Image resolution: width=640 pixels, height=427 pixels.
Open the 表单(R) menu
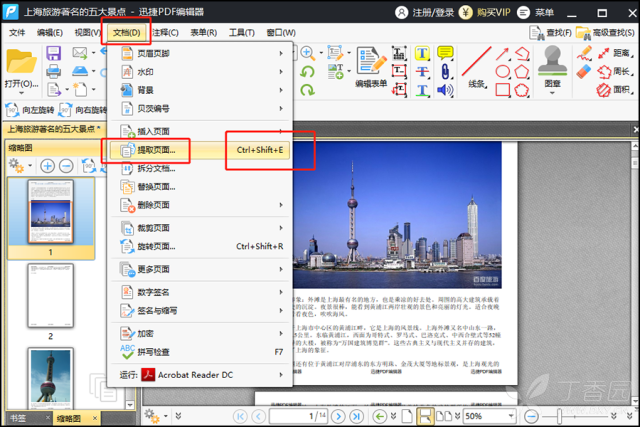[x=204, y=33]
